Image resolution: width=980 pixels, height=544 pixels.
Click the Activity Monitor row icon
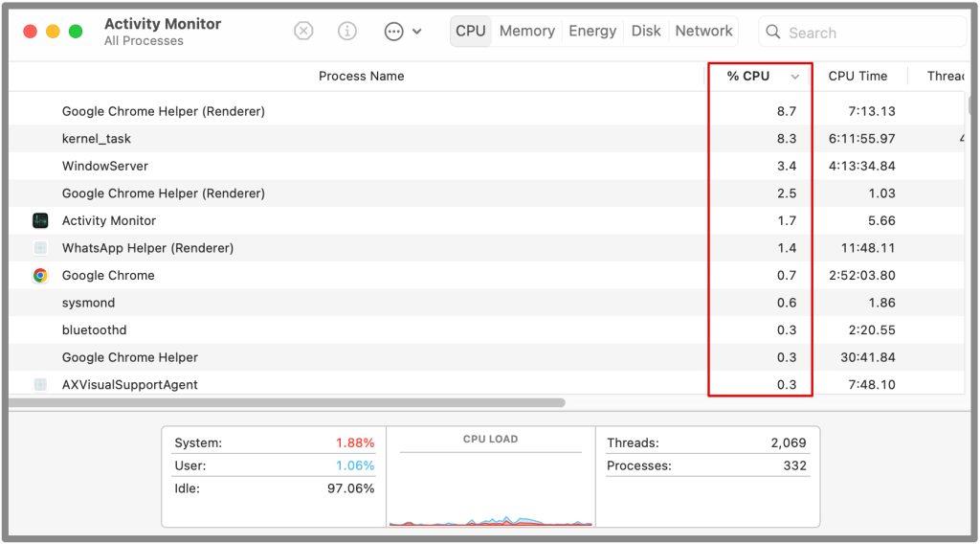tap(40, 220)
